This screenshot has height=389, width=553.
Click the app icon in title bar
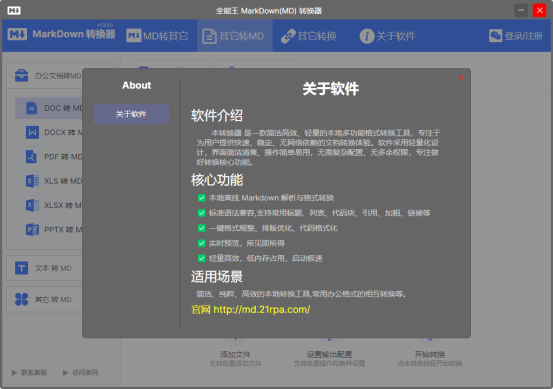pyautogui.click(x=14, y=11)
